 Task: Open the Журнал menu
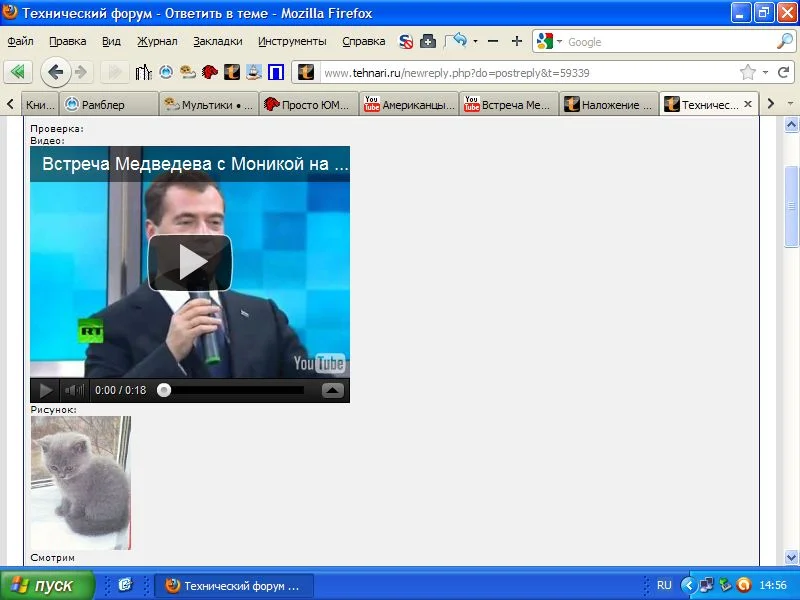pos(157,41)
